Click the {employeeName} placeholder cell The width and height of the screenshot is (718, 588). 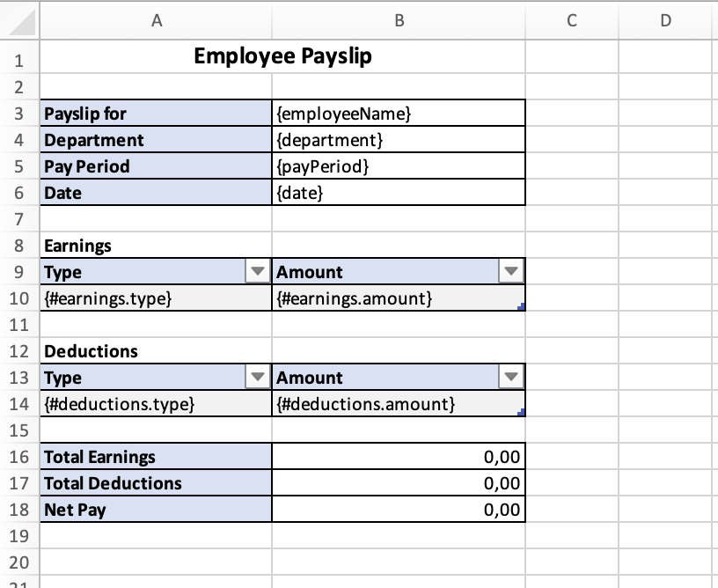[x=399, y=114]
